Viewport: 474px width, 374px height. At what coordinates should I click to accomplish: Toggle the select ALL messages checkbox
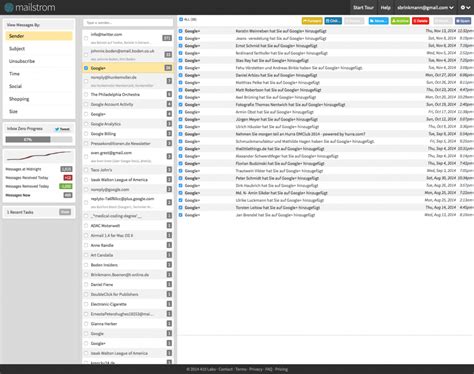click(181, 20)
